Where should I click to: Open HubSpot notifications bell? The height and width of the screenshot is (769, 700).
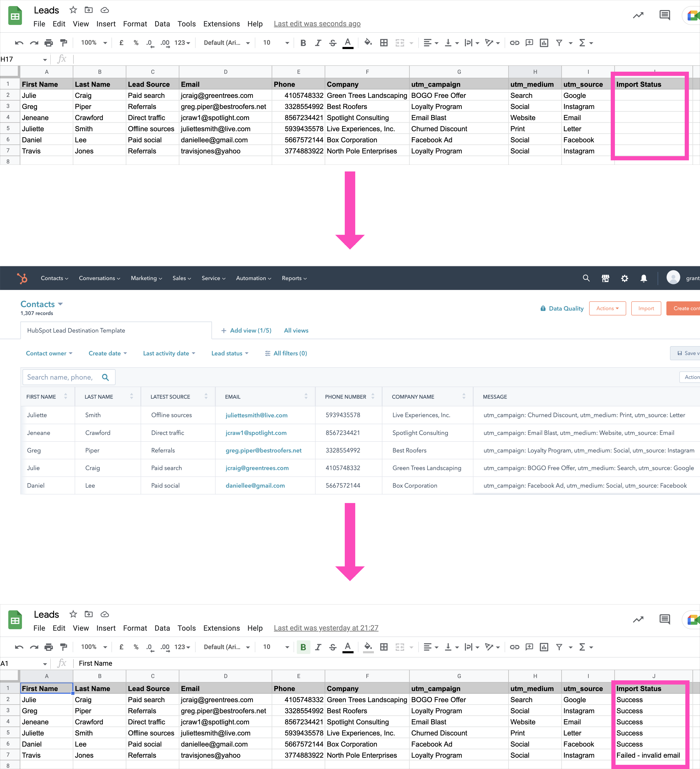click(644, 279)
